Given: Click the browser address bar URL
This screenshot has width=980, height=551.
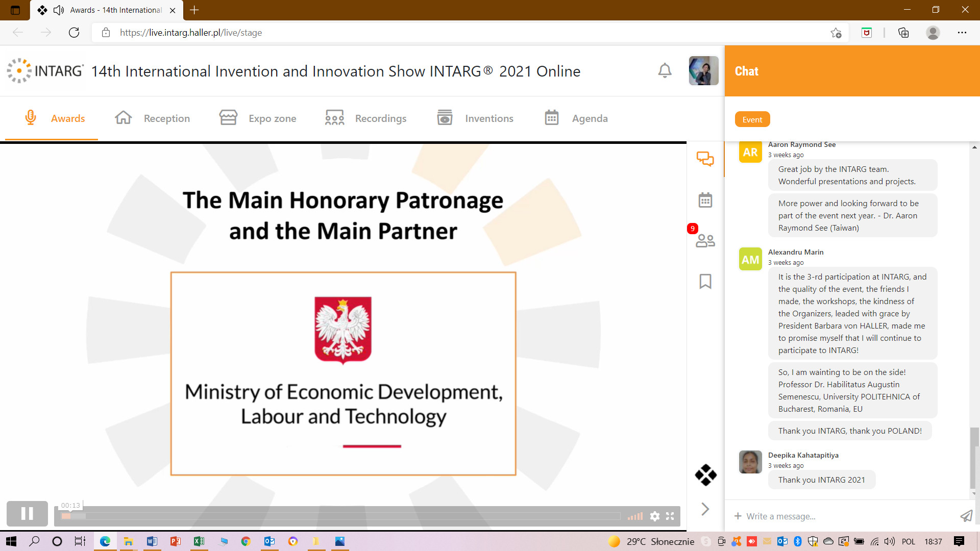Looking at the screenshot, I should 191,33.
